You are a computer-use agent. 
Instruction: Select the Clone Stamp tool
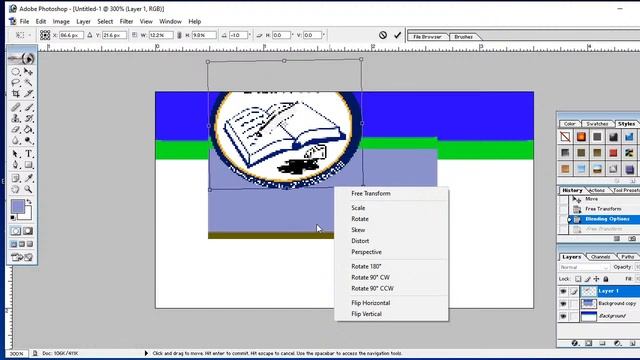click(x=16, y=118)
